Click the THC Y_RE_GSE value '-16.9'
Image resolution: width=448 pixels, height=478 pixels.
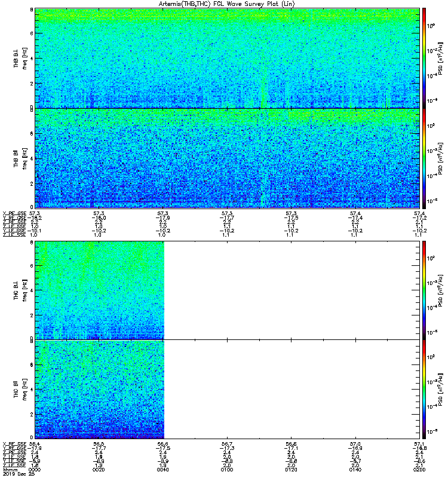355,448
